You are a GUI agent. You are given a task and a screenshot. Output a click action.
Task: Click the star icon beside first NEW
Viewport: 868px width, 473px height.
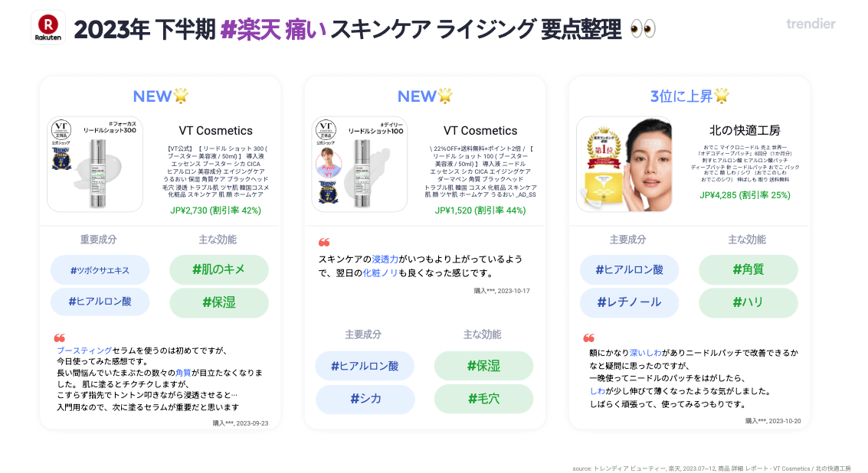click(181, 96)
